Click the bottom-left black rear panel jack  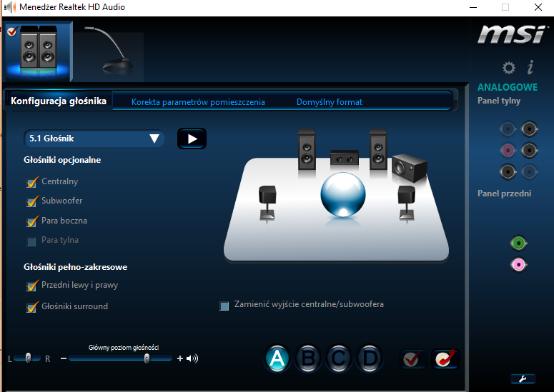(508, 172)
